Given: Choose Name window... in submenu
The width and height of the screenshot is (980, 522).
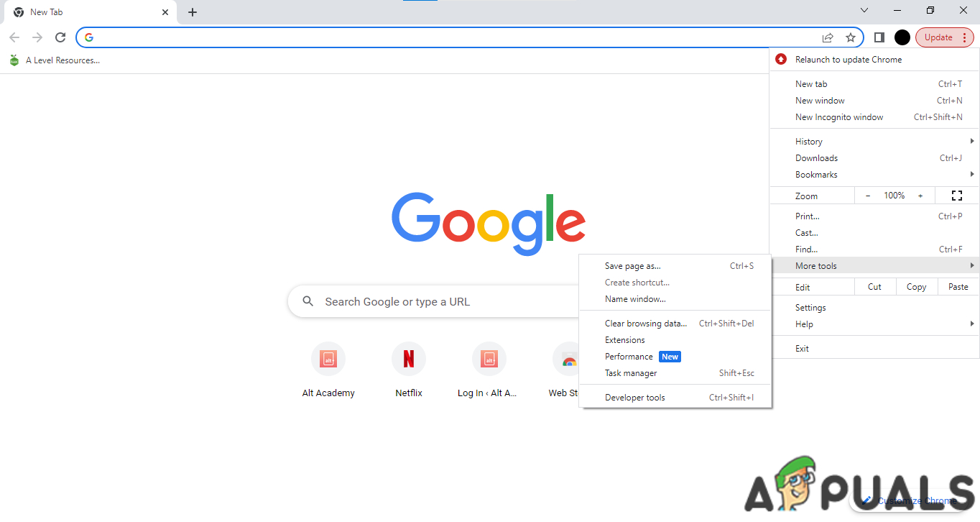Looking at the screenshot, I should click(x=675, y=299).
